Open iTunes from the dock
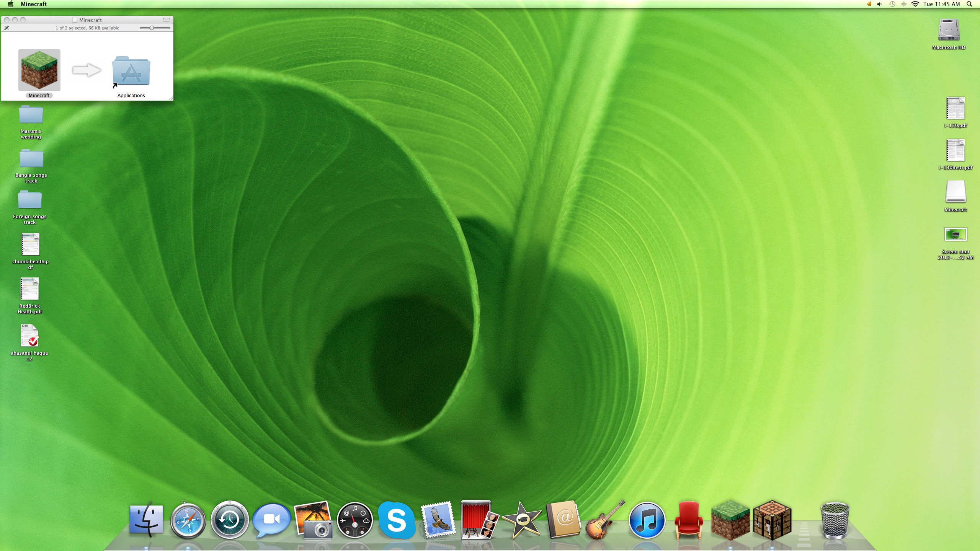This screenshot has width=980, height=551. 647,520
